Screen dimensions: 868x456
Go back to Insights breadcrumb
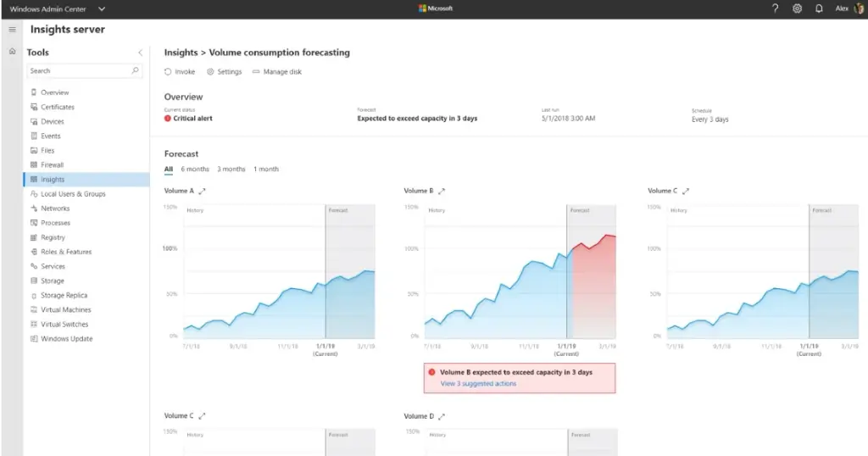point(181,53)
